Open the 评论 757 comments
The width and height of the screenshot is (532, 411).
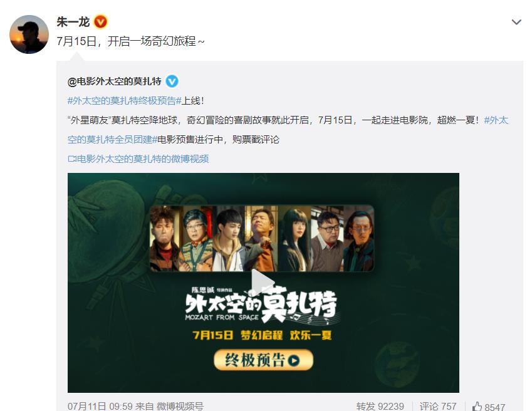click(x=437, y=406)
